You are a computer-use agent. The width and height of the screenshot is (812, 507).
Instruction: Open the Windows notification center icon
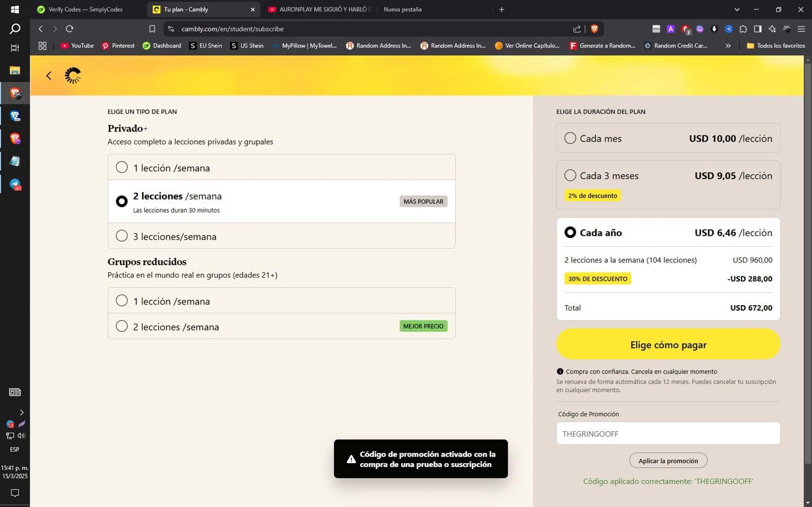click(x=15, y=493)
